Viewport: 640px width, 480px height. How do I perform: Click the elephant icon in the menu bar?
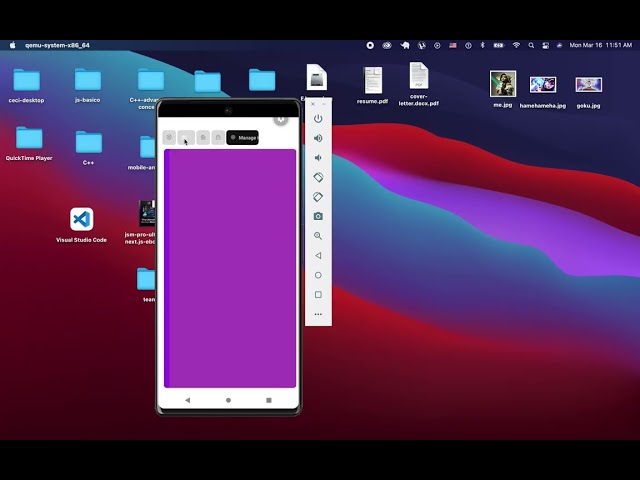[405, 45]
